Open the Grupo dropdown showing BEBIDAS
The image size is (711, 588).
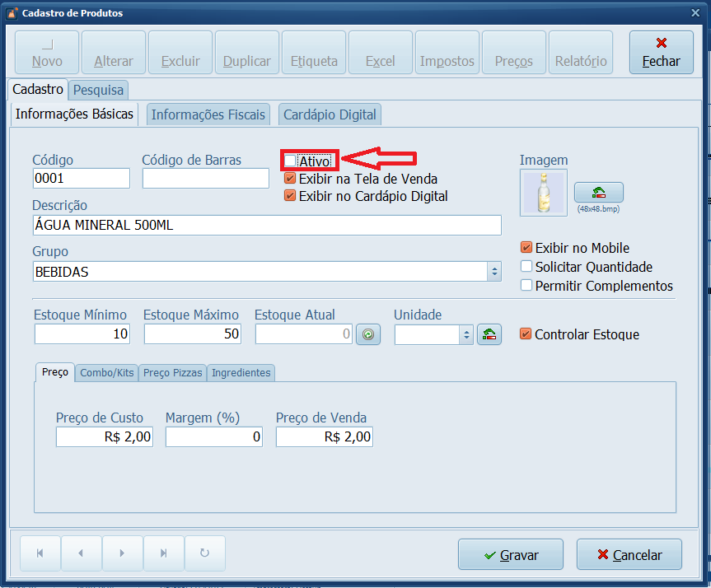pos(493,272)
